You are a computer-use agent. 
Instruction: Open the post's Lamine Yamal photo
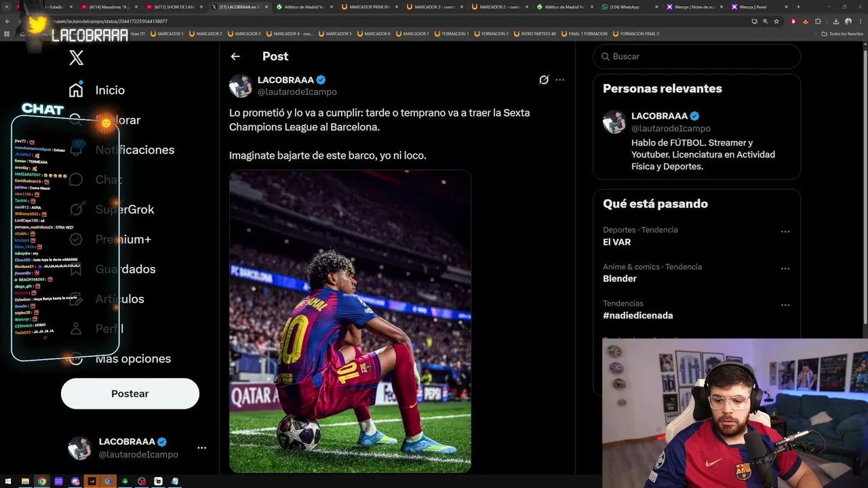(x=350, y=322)
